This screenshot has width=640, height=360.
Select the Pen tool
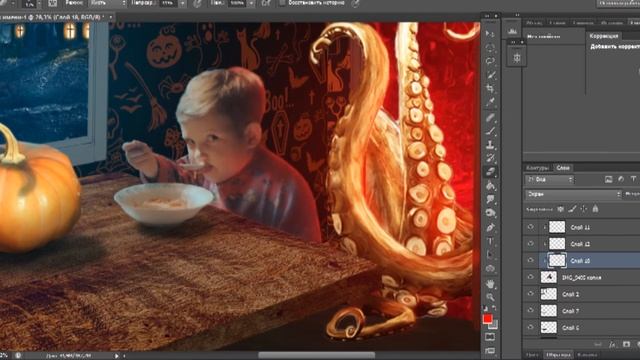point(490,227)
